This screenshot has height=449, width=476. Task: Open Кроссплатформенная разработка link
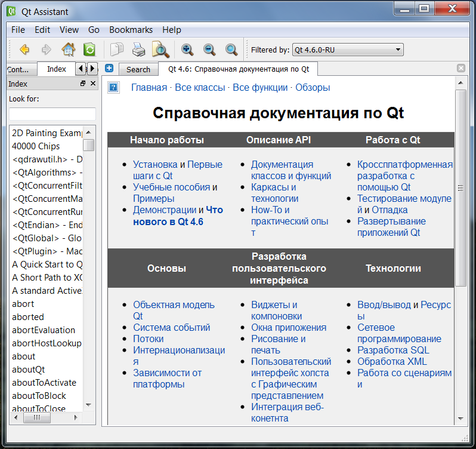click(x=404, y=176)
